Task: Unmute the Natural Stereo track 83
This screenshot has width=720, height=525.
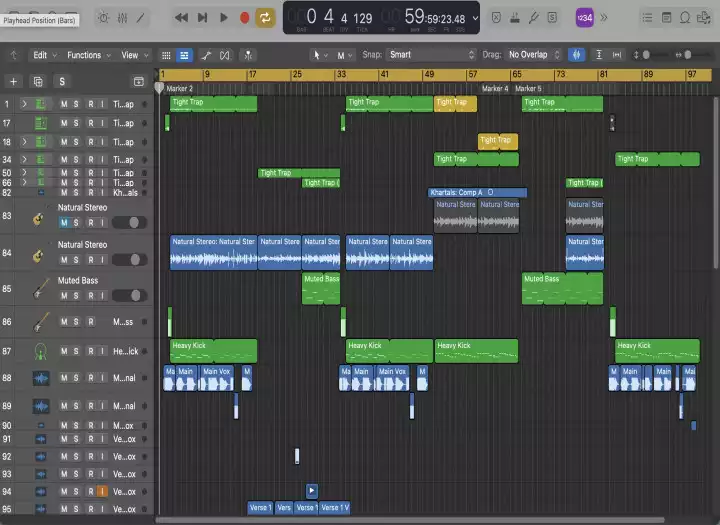Action: (x=64, y=223)
